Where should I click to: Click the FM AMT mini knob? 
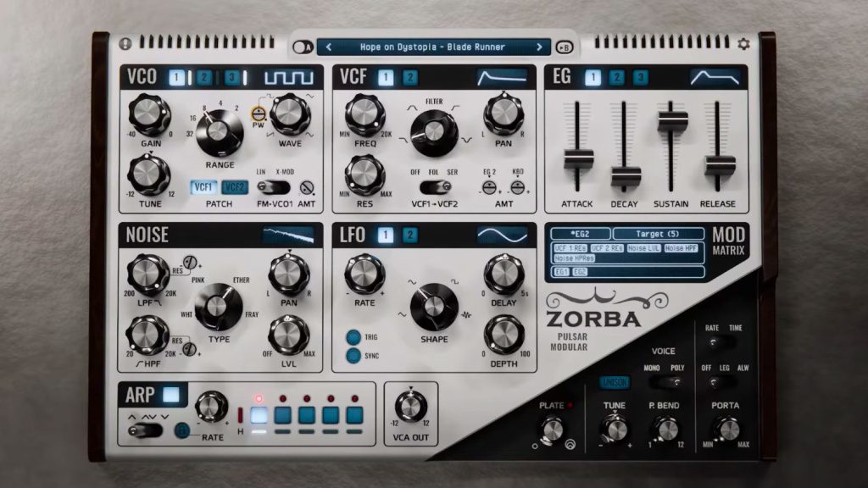click(x=307, y=188)
